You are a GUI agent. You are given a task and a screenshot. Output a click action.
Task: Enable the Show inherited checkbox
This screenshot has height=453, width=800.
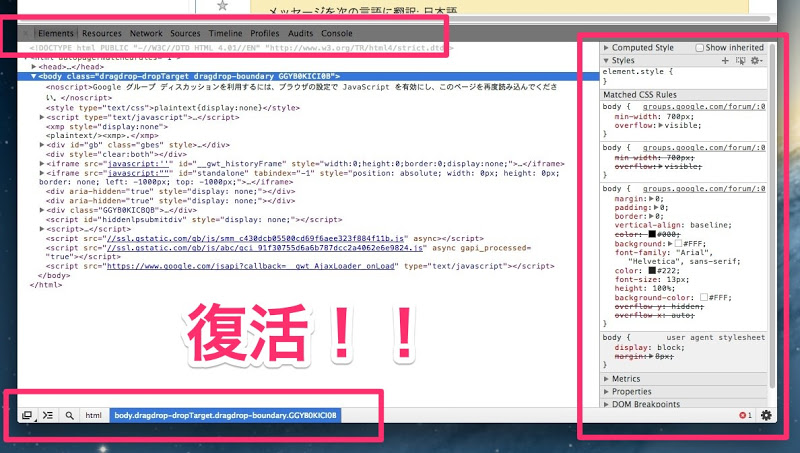699,47
